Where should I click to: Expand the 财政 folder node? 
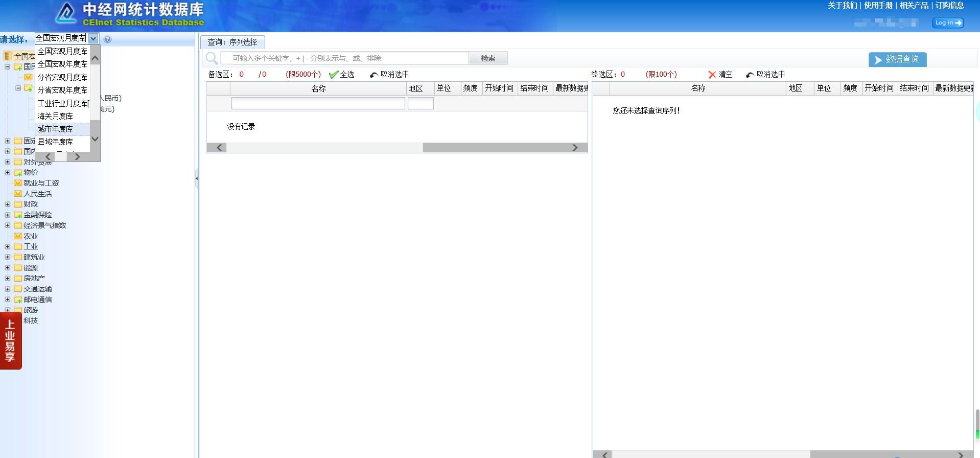[8, 204]
